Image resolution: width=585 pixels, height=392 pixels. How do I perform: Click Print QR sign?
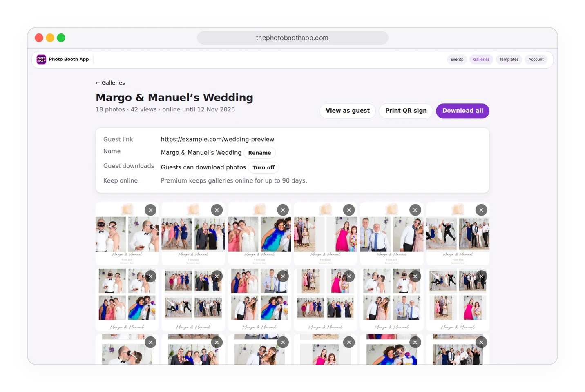(x=406, y=111)
